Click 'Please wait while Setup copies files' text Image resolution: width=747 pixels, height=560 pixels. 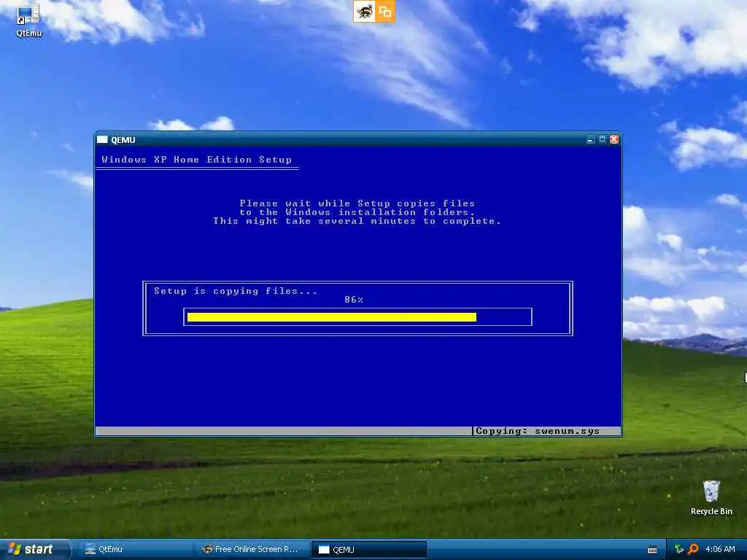coord(357,203)
